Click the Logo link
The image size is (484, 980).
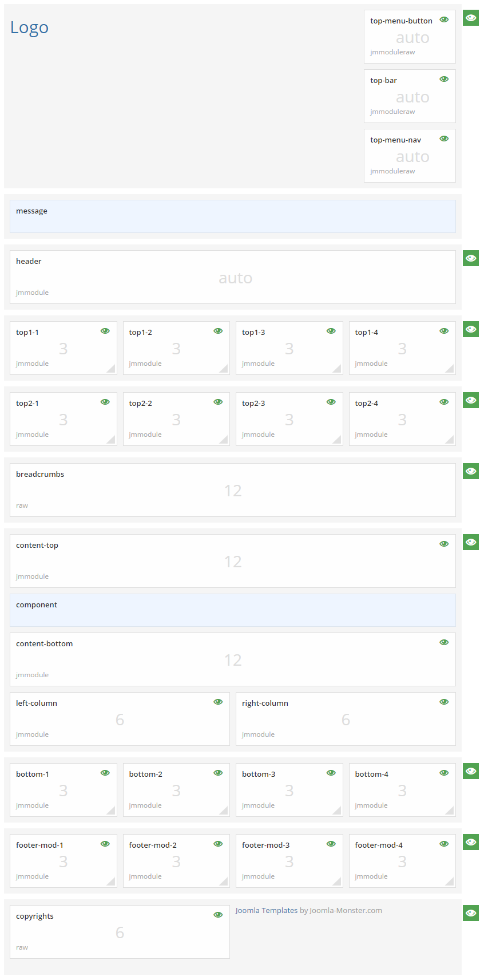pyautogui.click(x=29, y=27)
